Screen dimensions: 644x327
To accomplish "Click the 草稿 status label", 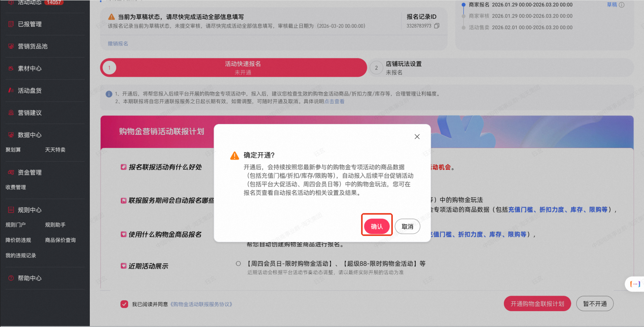I will pyautogui.click(x=612, y=5).
